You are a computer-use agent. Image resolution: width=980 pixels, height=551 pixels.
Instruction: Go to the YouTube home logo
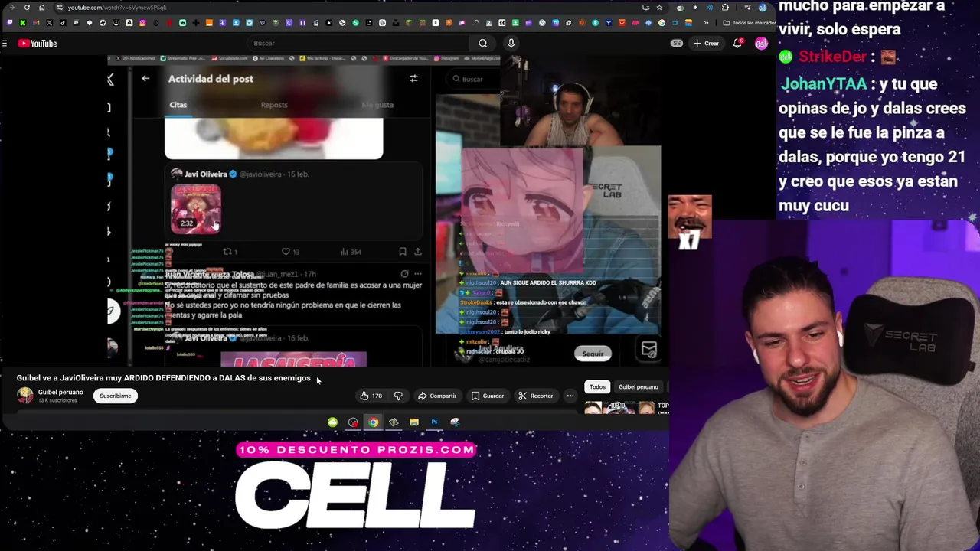click(x=38, y=44)
